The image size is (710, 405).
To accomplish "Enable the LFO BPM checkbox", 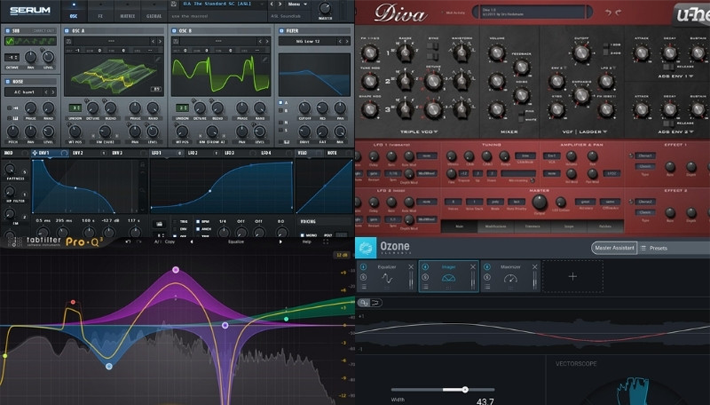I will click(x=198, y=222).
